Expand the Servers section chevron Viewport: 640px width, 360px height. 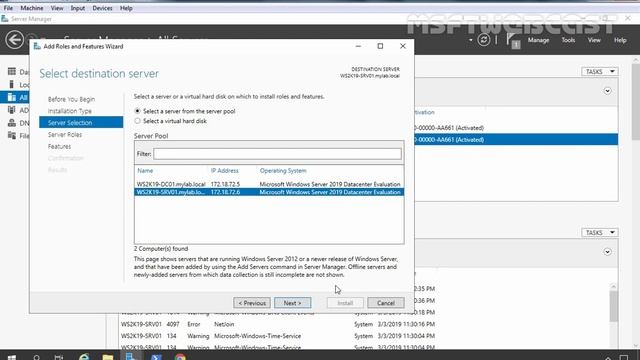tap(607, 91)
